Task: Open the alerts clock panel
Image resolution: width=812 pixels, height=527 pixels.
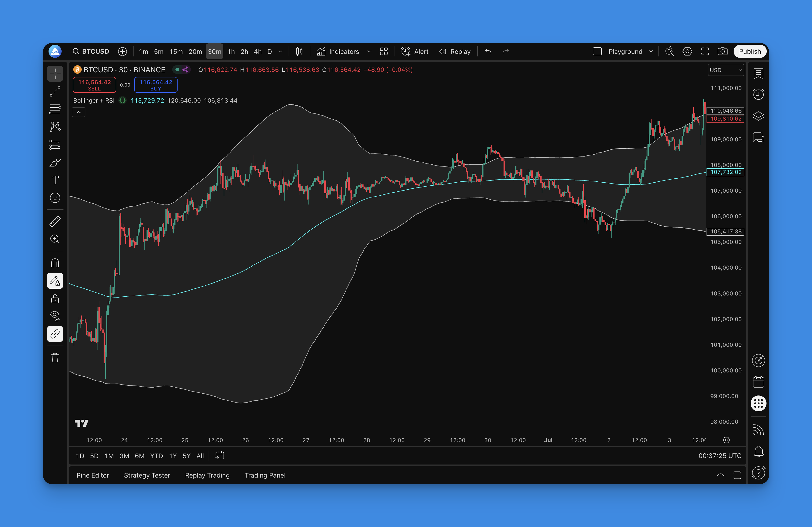Action: click(x=758, y=94)
